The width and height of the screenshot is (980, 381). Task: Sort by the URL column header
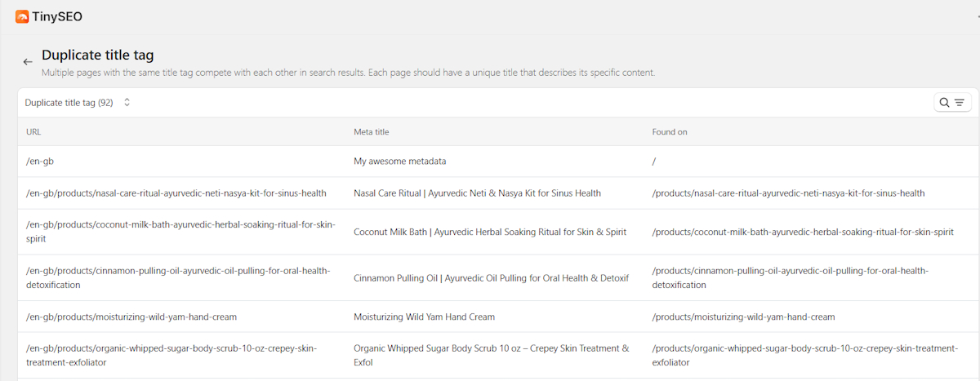33,131
